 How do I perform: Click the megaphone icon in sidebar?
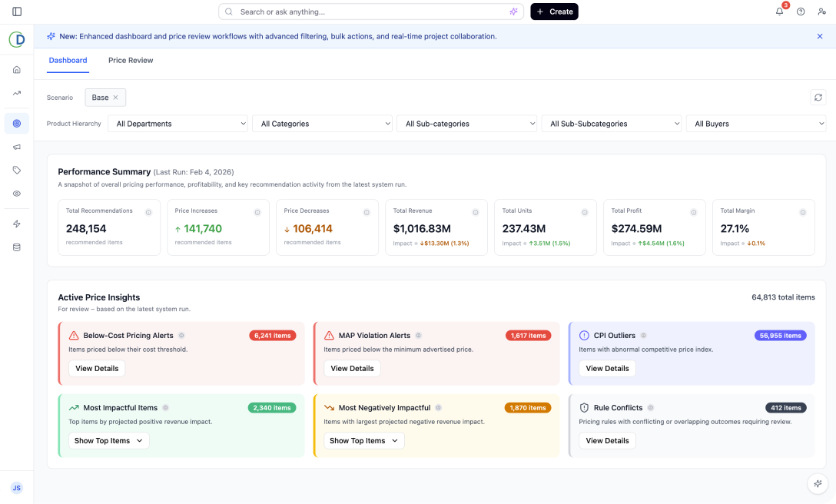click(17, 147)
